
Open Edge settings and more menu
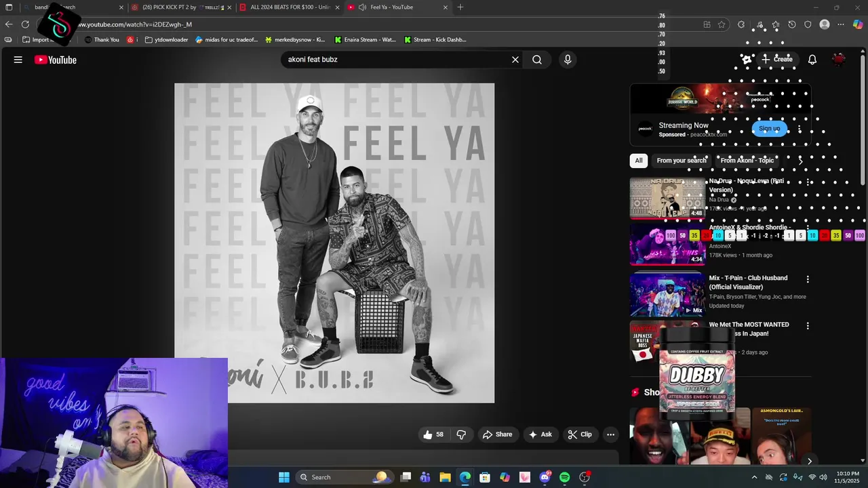tap(841, 24)
